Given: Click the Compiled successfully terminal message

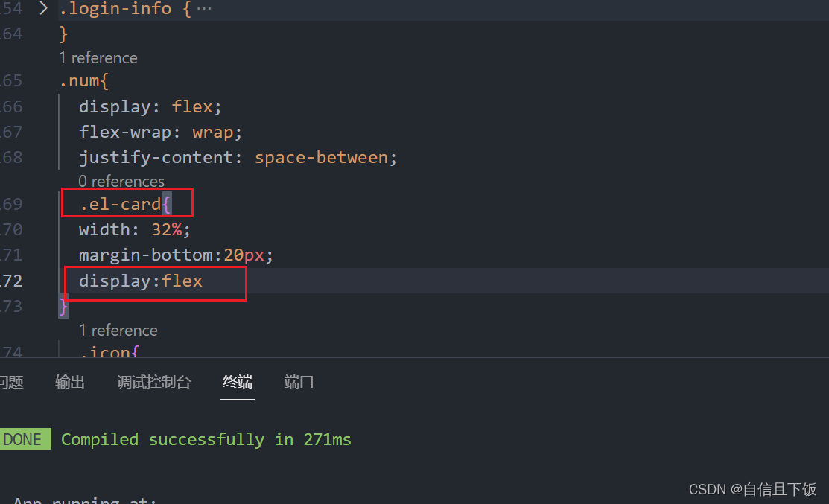Looking at the screenshot, I should tap(206, 439).
